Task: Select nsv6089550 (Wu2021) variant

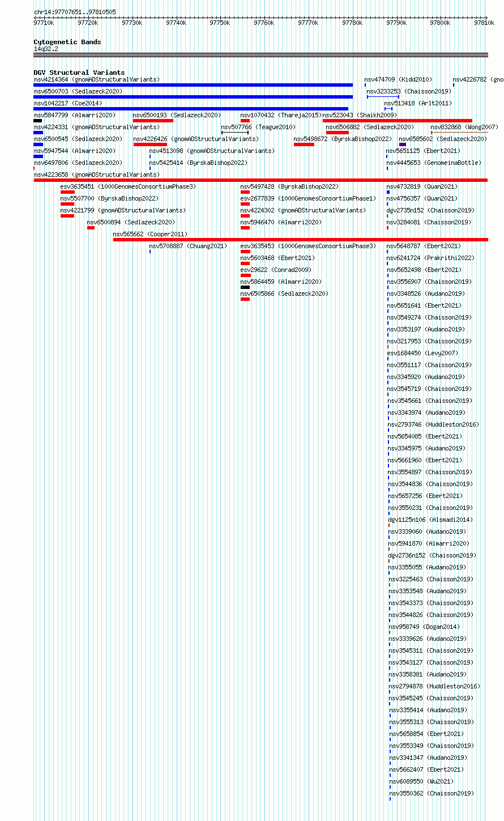Action: [421, 782]
